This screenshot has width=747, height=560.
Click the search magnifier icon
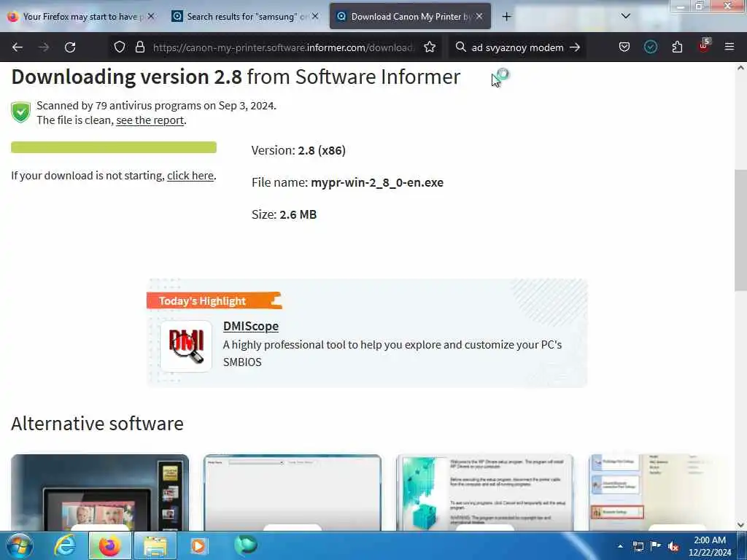pos(461,47)
